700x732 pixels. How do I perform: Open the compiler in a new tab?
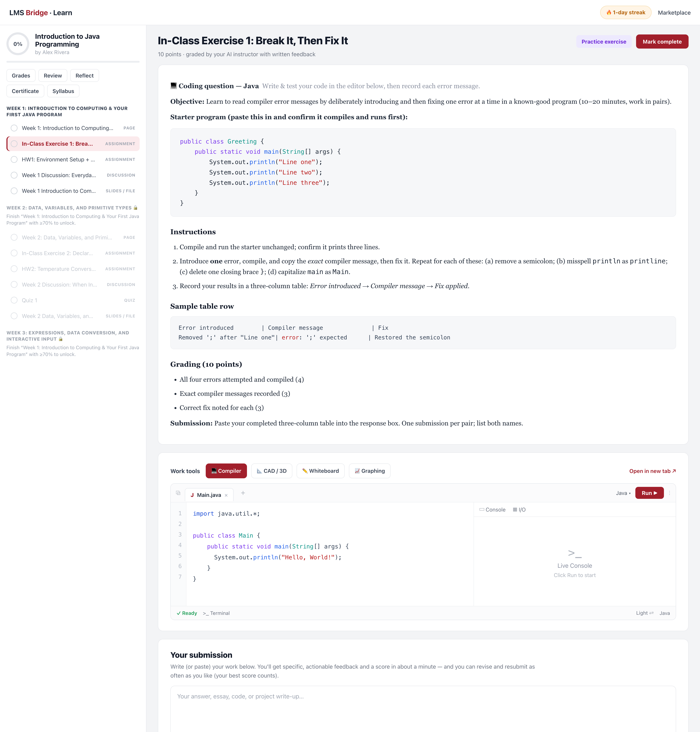tap(652, 471)
